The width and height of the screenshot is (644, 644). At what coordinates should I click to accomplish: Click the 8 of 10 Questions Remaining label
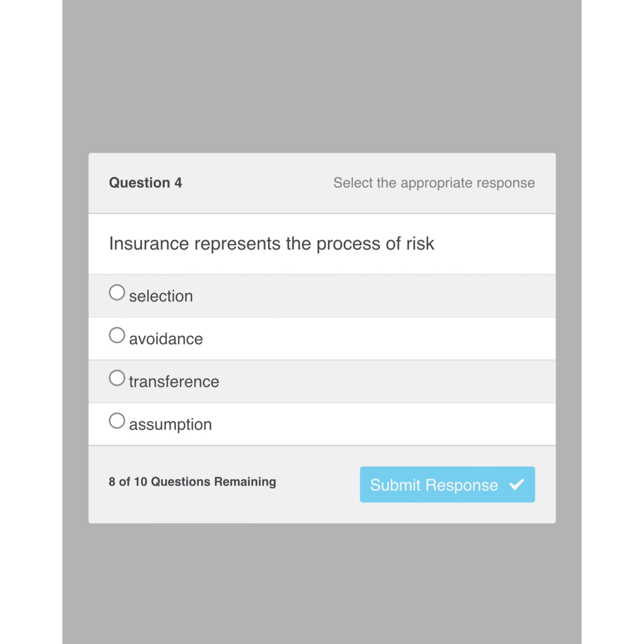tap(192, 481)
